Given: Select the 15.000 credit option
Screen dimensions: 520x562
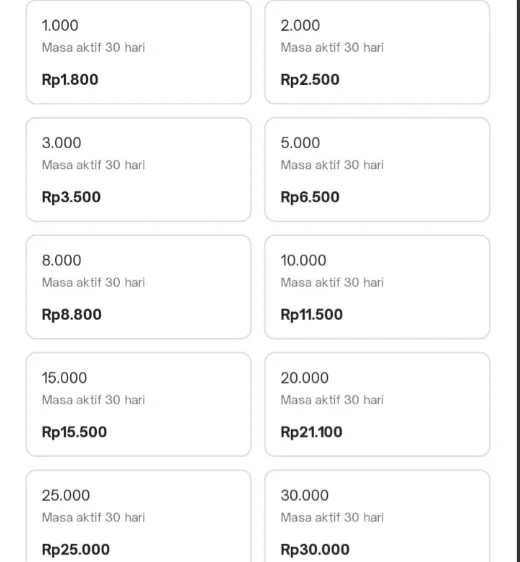Looking at the screenshot, I should click(138, 405).
